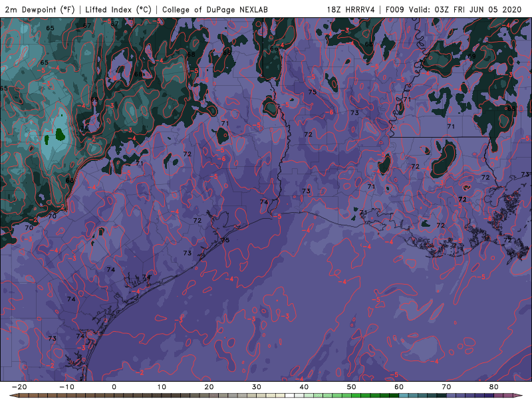The image size is (532, 399).
Task: Click the 60 label on the colorbar
Action: coord(399,387)
